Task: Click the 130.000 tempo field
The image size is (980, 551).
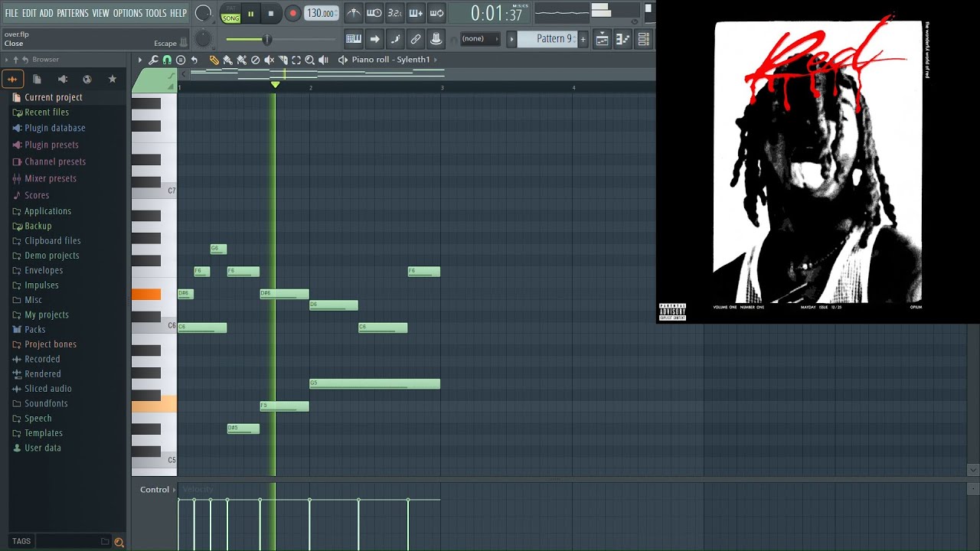Action: [322, 14]
